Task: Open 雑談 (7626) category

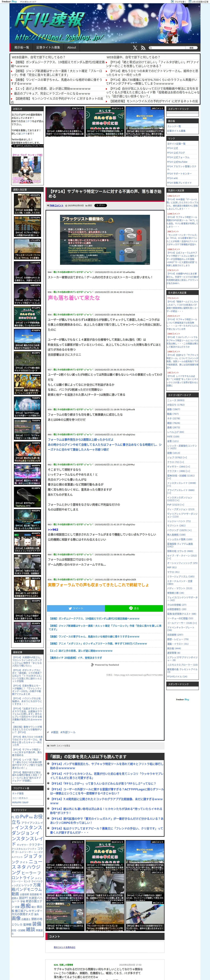Action: (x=173, y=423)
